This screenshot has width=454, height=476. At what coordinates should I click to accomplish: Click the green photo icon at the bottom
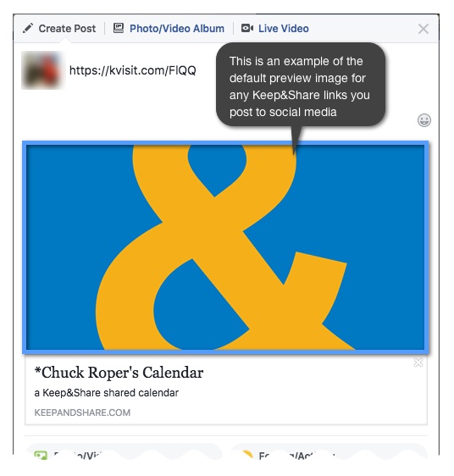point(41,455)
